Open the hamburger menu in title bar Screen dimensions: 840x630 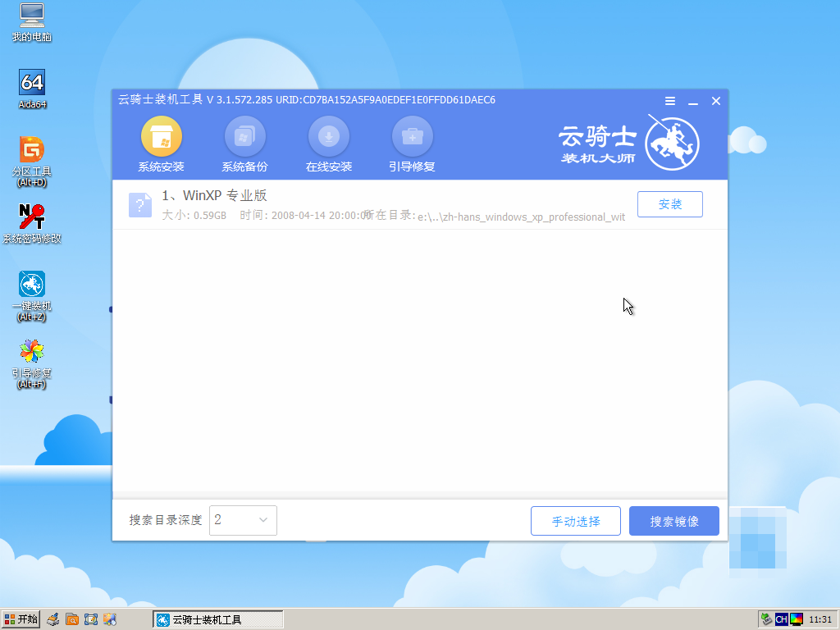(669, 101)
